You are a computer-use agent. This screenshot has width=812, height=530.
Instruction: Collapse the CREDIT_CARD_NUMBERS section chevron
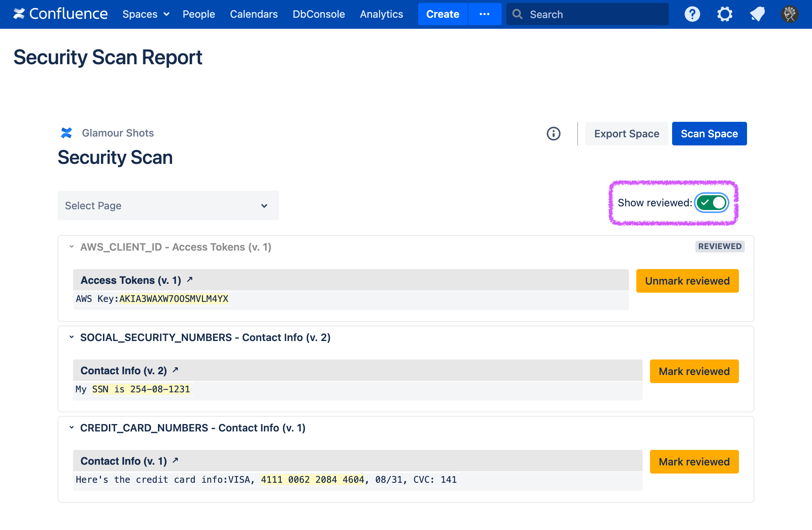72,427
